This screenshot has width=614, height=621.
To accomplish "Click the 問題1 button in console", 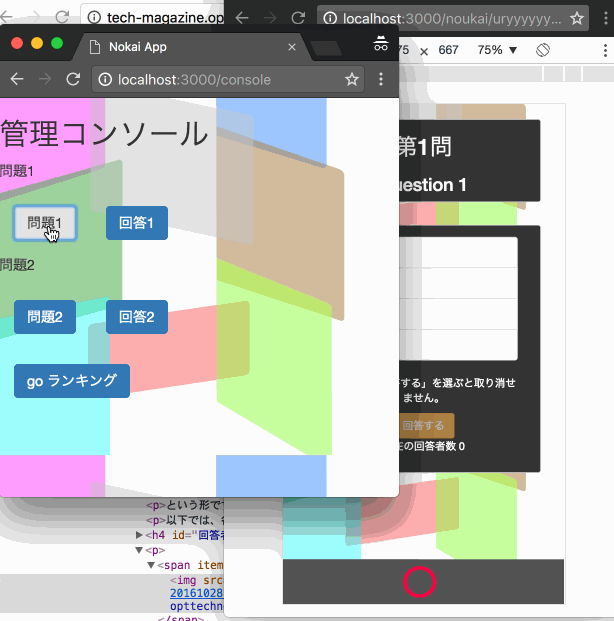I will (x=45, y=223).
